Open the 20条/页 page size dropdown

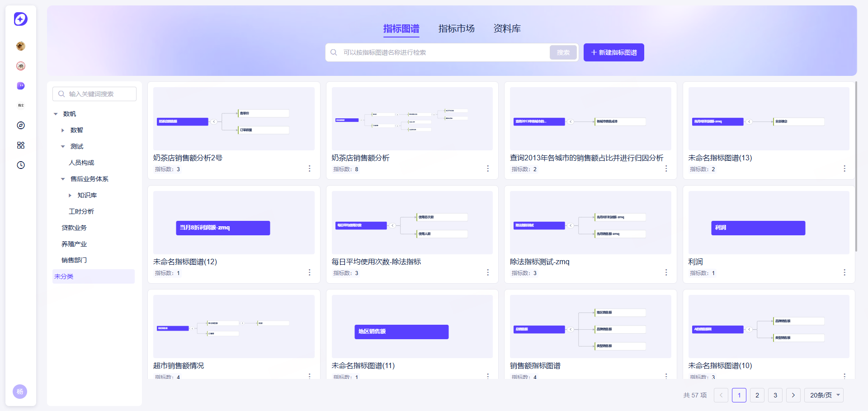(824, 395)
